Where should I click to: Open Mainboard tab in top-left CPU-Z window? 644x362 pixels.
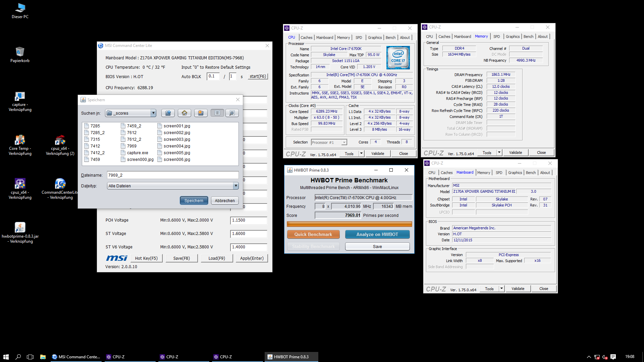(x=325, y=38)
